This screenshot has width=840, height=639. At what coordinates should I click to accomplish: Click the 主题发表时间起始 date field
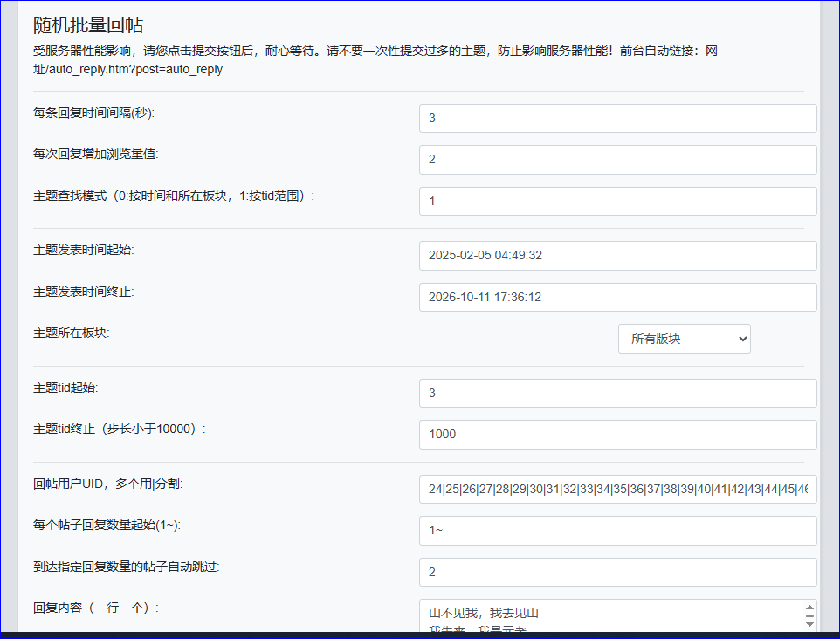617,256
